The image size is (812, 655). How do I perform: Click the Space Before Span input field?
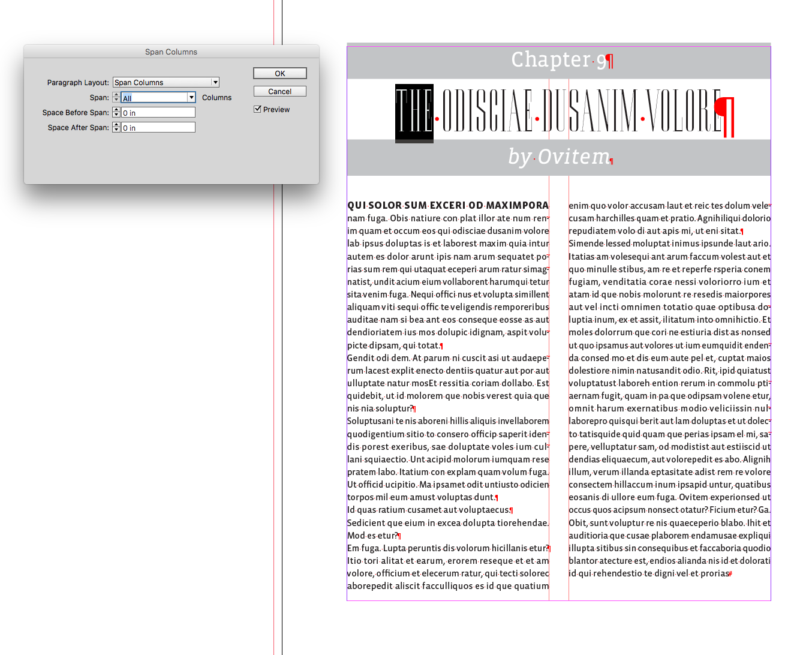[158, 112]
